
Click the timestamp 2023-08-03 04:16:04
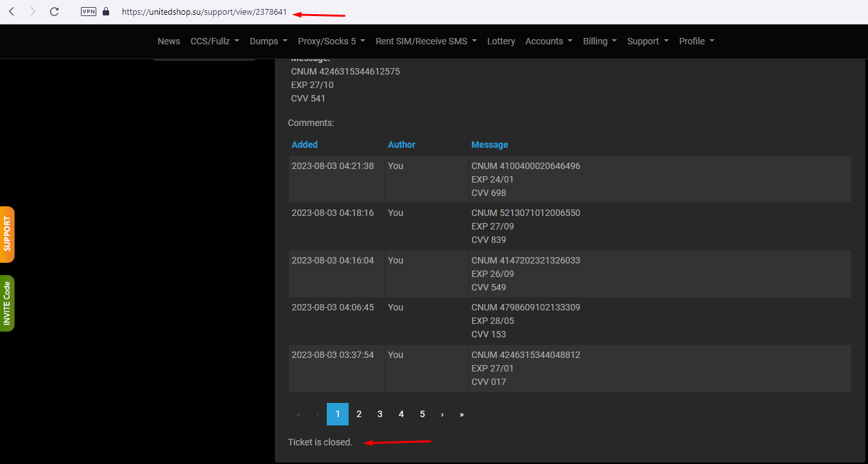[x=333, y=260]
